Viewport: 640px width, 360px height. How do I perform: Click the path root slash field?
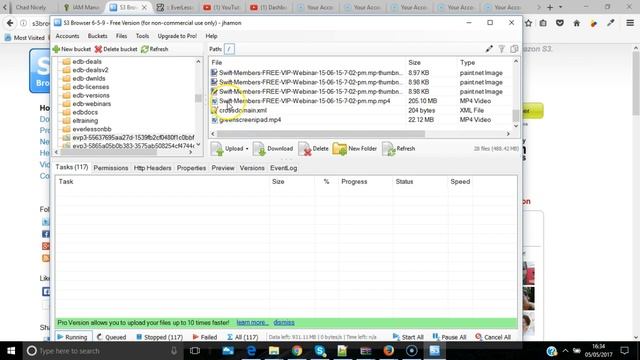pyautogui.click(x=229, y=49)
